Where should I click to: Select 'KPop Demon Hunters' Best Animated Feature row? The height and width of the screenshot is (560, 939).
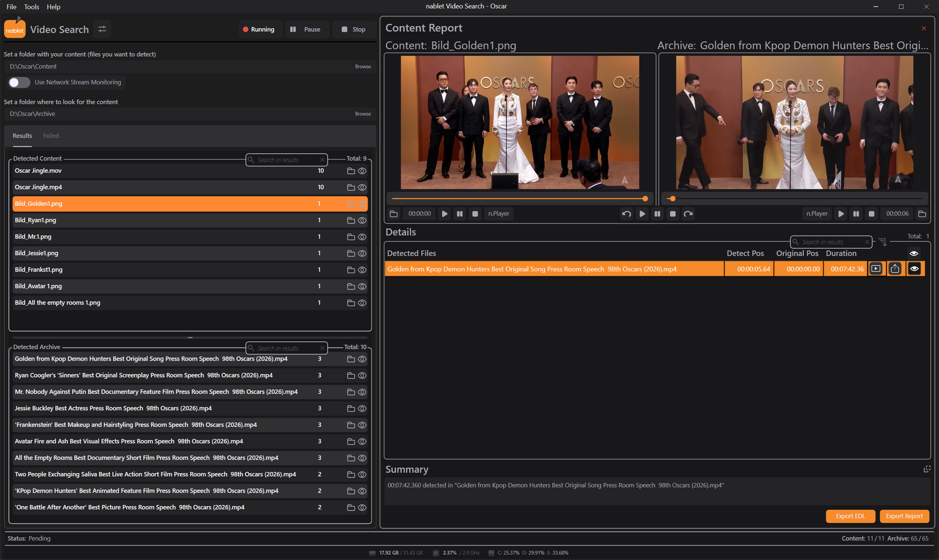click(x=190, y=491)
